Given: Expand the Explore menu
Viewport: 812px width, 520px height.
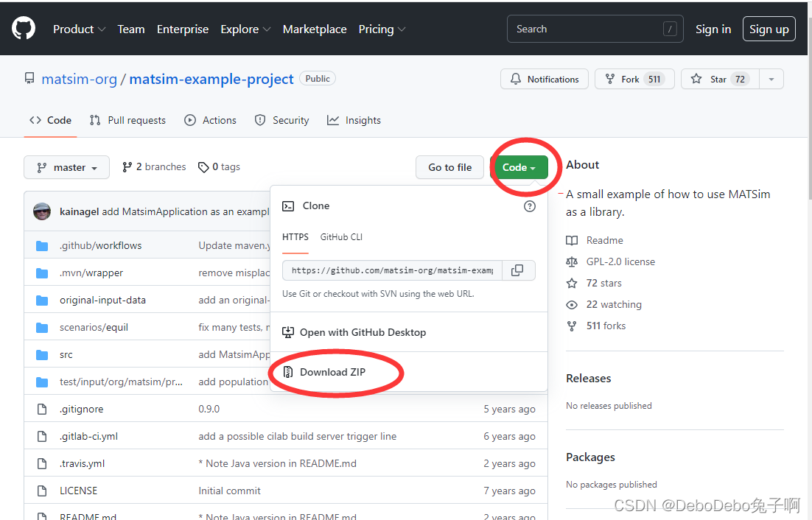Looking at the screenshot, I should (x=245, y=29).
